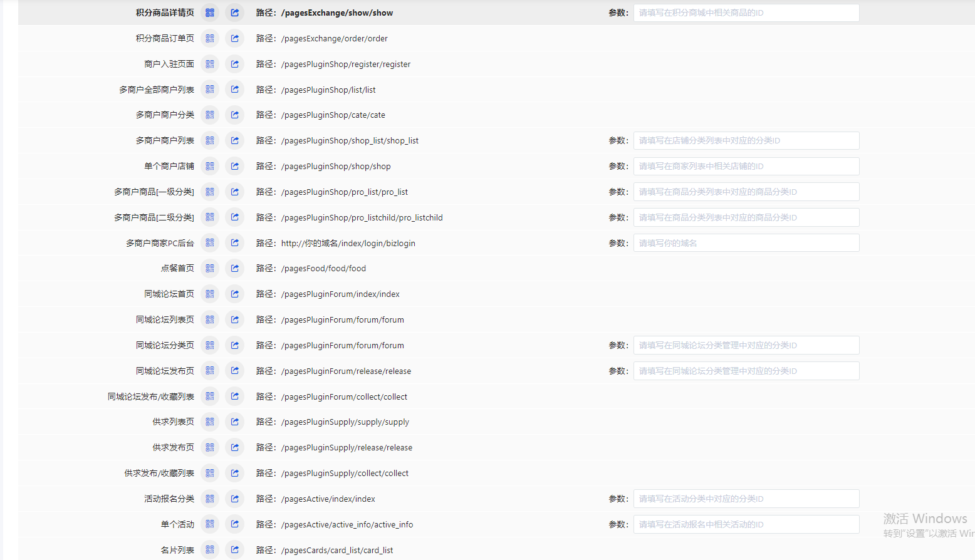Click share icon for 多商户全部商户列表
This screenshot has height=560, width=975.
234,90
